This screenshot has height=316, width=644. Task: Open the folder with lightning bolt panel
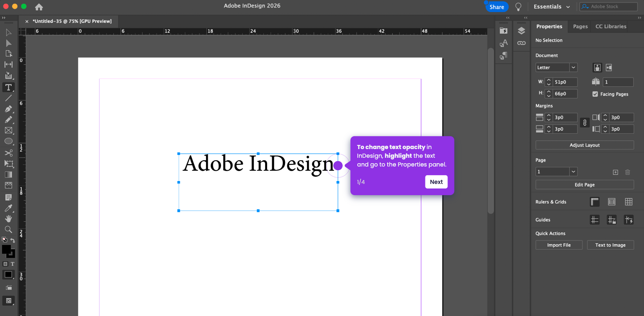pyautogui.click(x=504, y=31)
